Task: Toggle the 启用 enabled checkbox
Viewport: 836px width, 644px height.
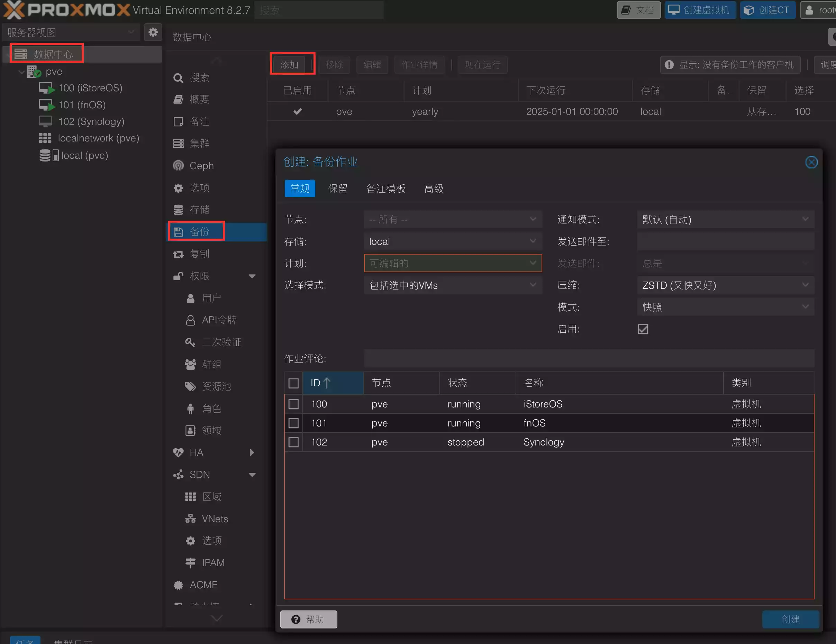Action: [x=643, y=329]
